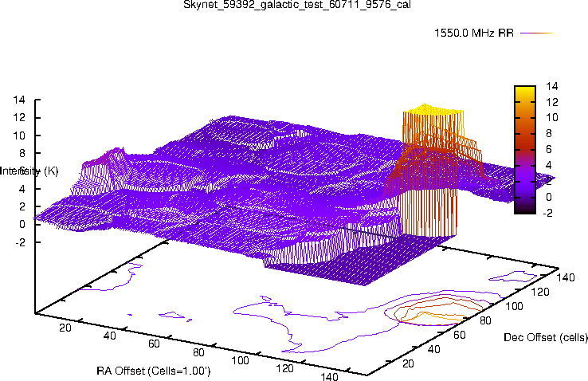This screenshot has height=381, width=588.
Task: Pick RA Offset axis tick 140
Action: pyautogui.click(x=329, y=376)
